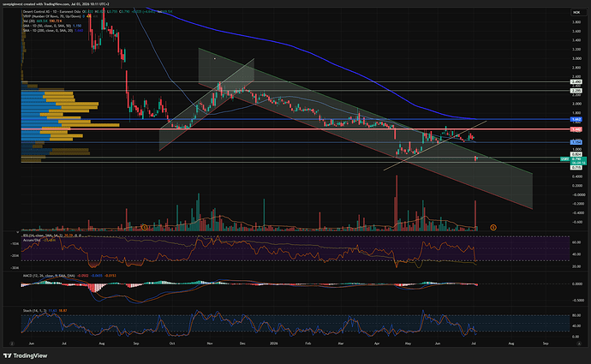Click the NOK currency label on price axis
This screenshot has width=591, height=364.
click(x=576, y=13)
